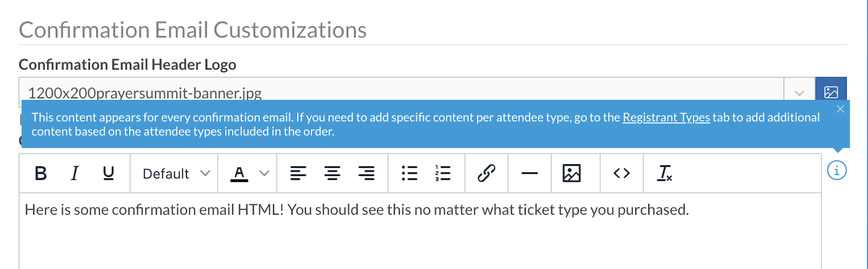Screen dimensions: 868x269
Task: Switch to HTML code view
Action: pyautogui.click(x=622, y=173)
